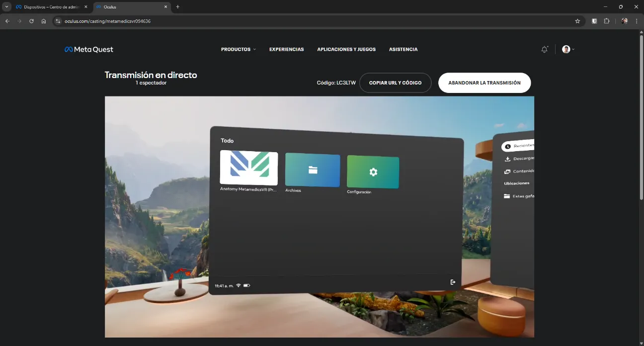The width and height of the screenshot is (644, 346).
Task: Open the Chrome profile avatar
Action: [x=625, y=21]
